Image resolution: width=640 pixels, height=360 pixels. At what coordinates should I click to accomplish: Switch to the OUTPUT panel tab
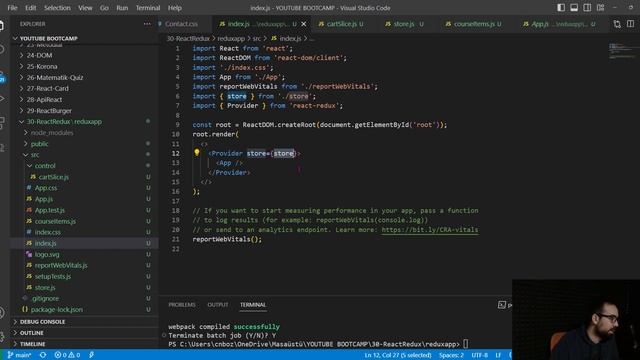pyautogui.click(x=218, y=304)
